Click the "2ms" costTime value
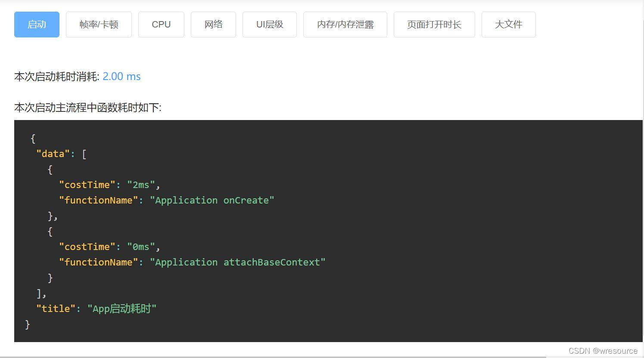Viewport: 644px width, 358px height. (x=141, y=185)
